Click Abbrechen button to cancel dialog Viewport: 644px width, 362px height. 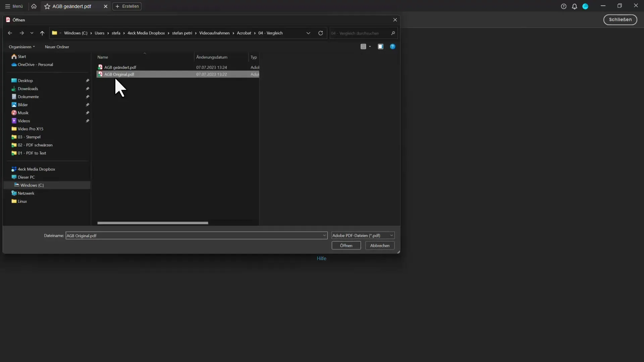(379, 245)
